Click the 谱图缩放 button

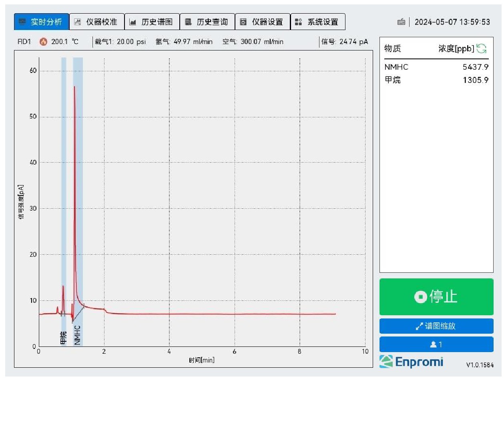click(x=436, y=326)
